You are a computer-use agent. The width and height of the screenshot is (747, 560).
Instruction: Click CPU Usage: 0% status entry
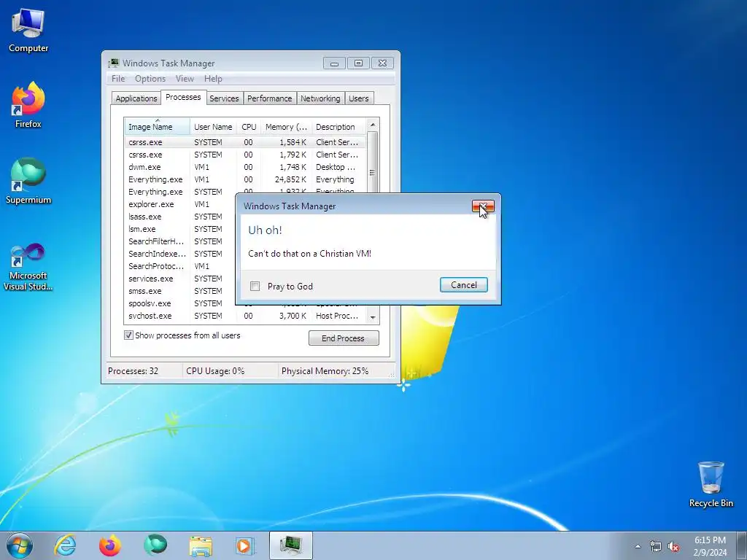215,371
